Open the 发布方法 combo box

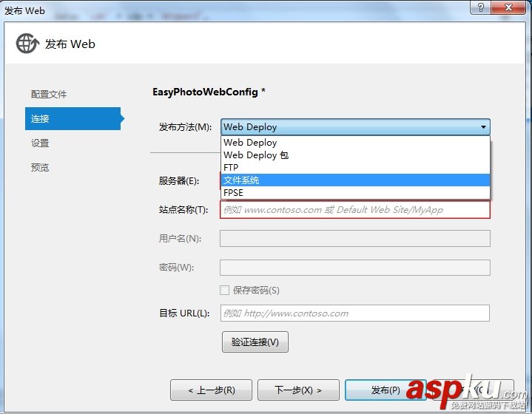pyautogui.click(x=355, y=127)
